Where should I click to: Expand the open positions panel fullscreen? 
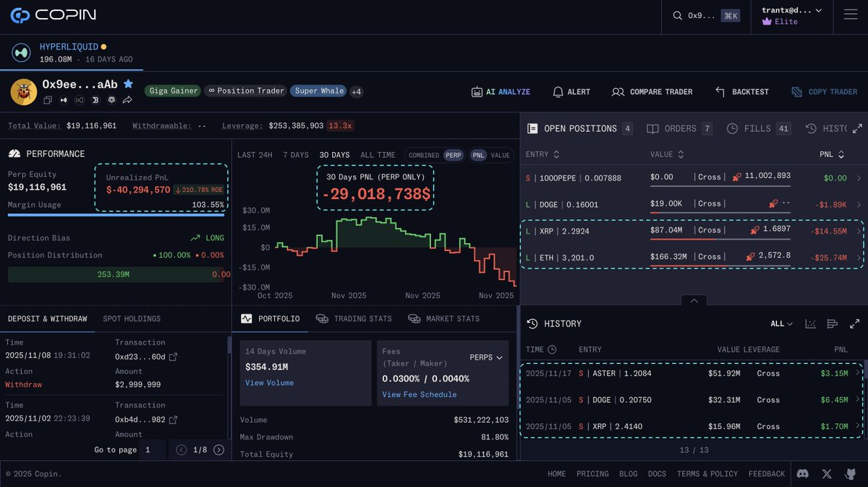[857, 129]
